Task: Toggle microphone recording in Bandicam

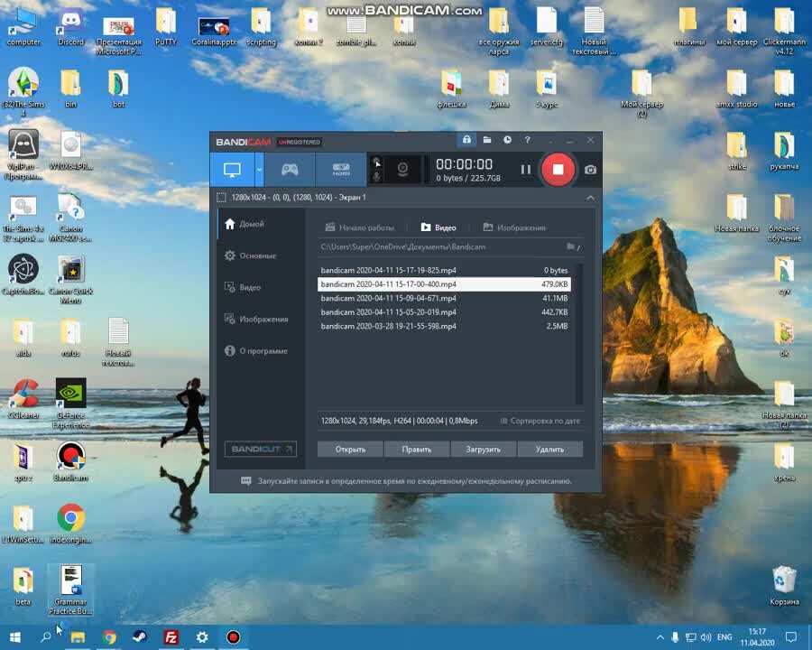Action: coord(376,176)
